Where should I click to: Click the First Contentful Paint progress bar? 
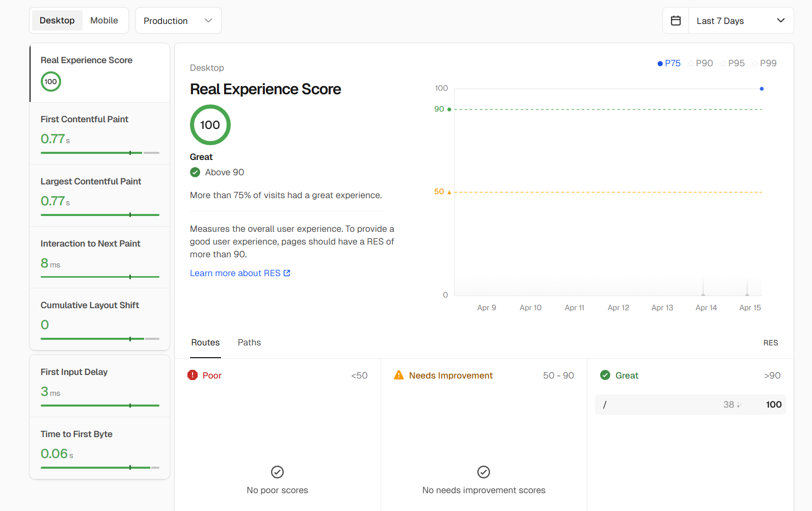coord(100,153)
